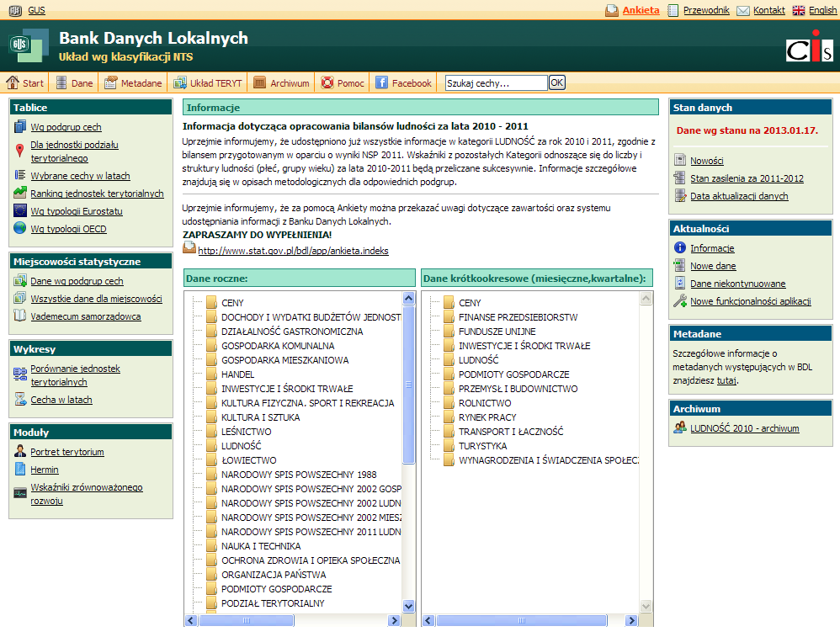Screen dimensions: 840x637
Task: Click the OK search button
Action: click(556, 82)
